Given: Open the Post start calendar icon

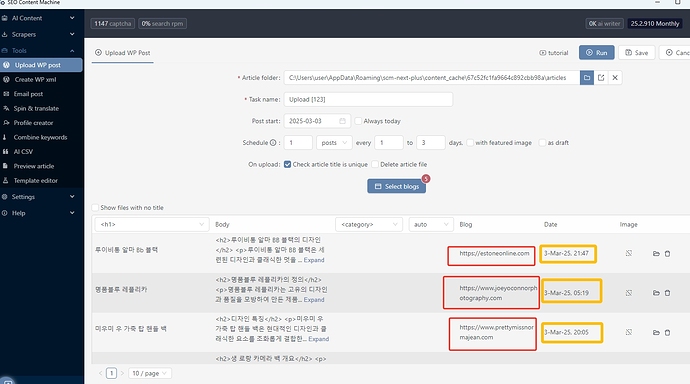Looking at the screenshot, I should (342, 121).
